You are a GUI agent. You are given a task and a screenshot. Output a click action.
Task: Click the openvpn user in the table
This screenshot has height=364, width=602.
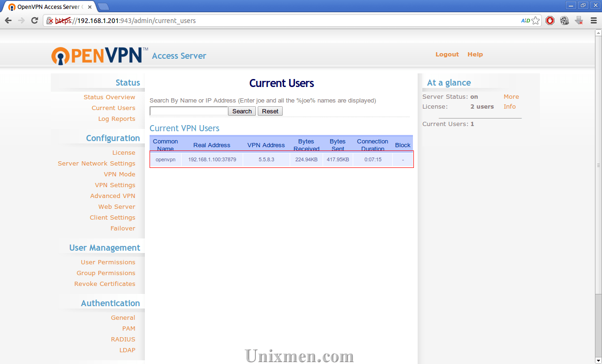tap(166, 159)
